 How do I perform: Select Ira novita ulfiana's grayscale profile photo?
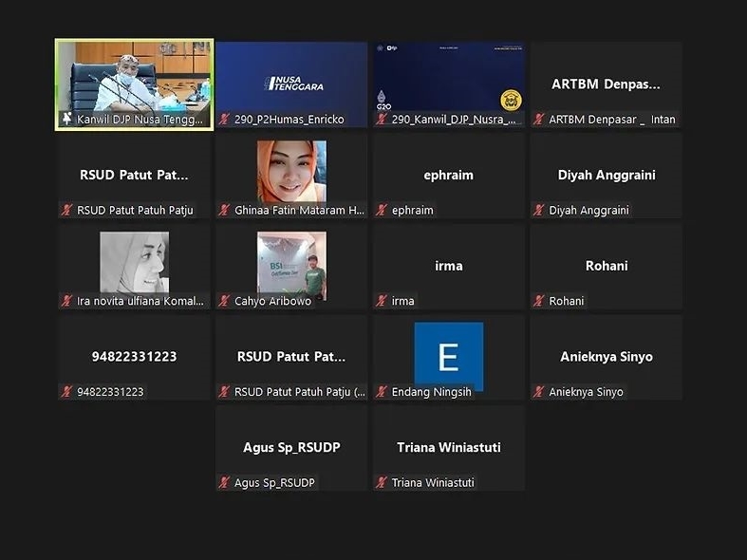pos(134,262)
